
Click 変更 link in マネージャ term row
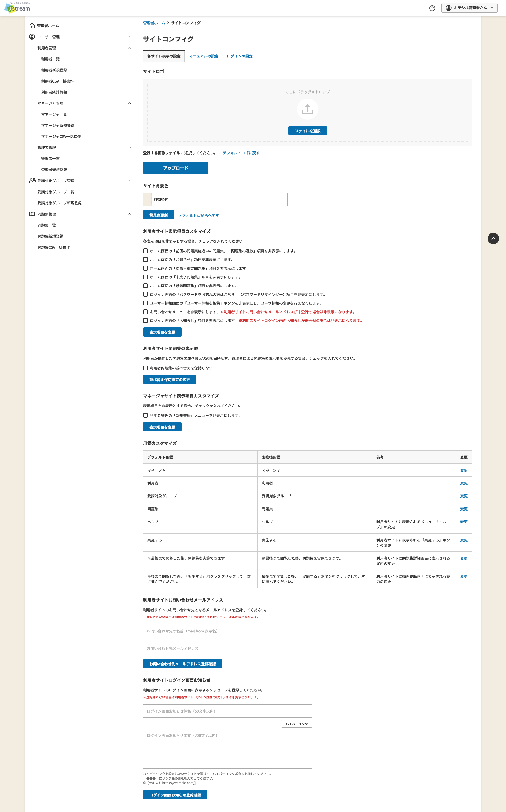464,470
